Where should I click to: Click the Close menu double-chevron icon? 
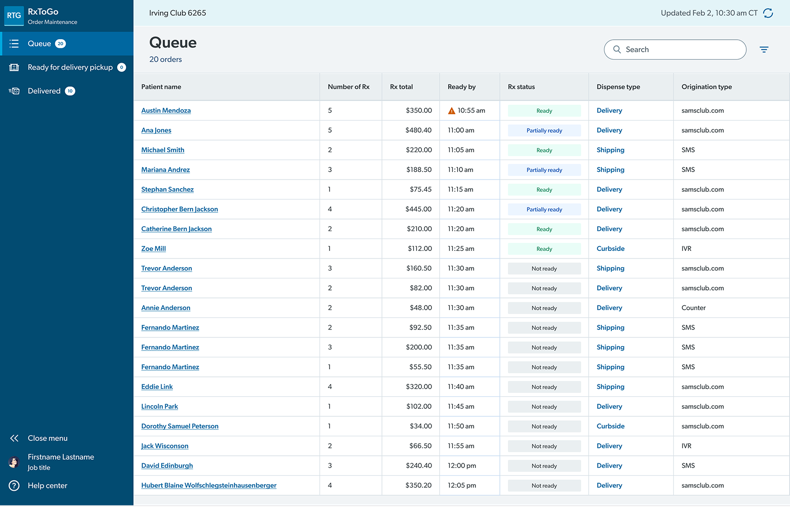[x=14, y=438]
